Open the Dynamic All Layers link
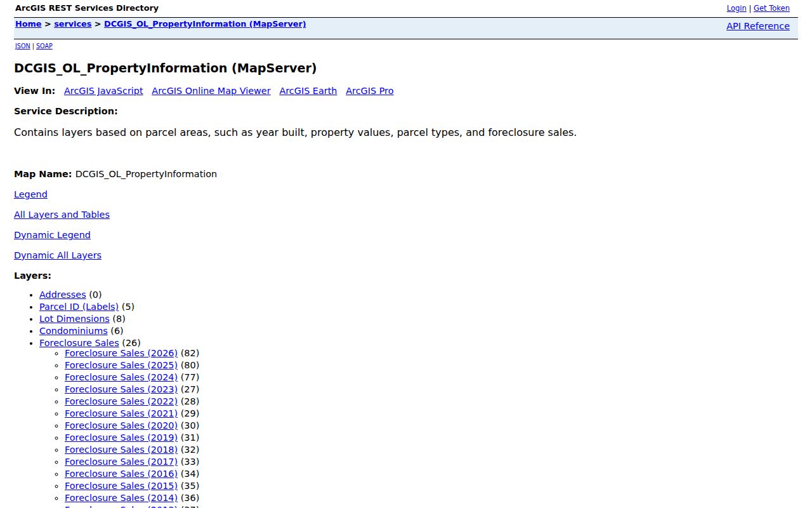This screenshot has width=812, height=508. tap(58, 255)
